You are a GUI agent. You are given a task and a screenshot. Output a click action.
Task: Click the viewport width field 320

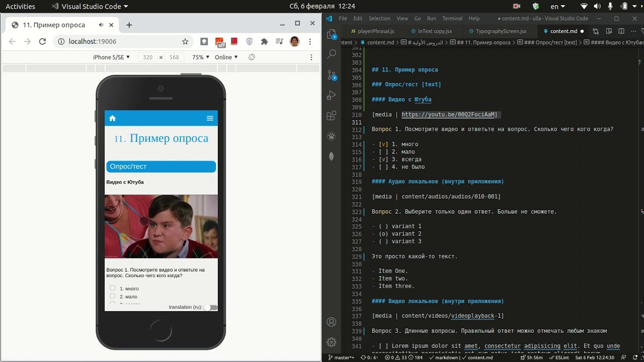tap(147, 57)
